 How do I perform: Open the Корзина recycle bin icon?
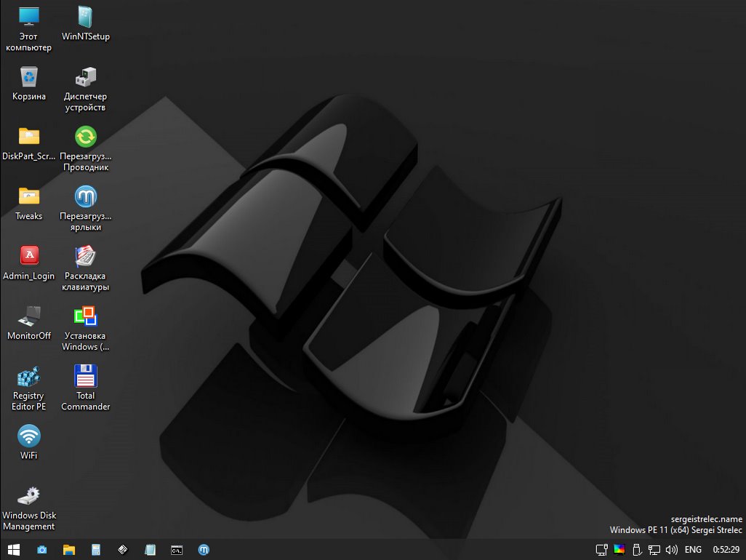[x=29, y=76]
